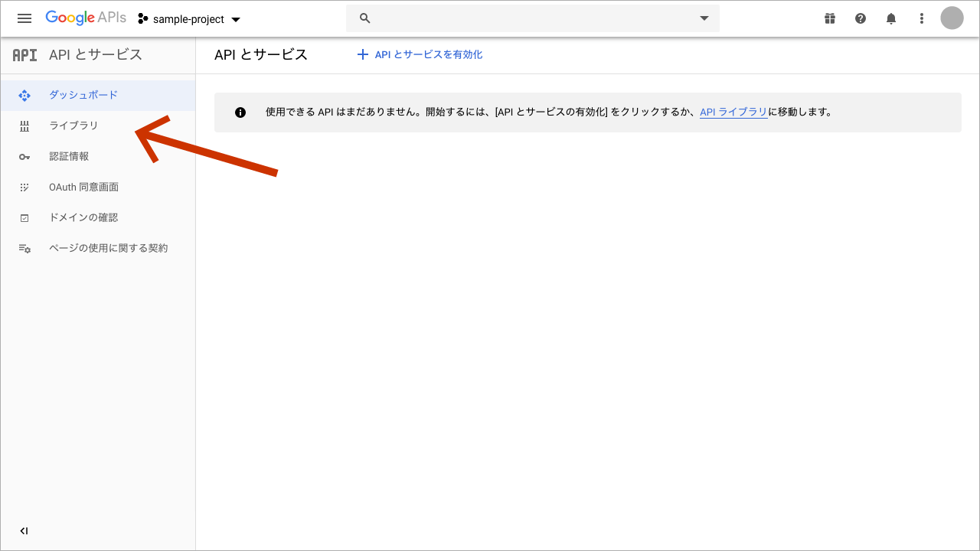
Task: Collapse the sidebar with the bottom chevron
Action: click(x=24, y=530)
